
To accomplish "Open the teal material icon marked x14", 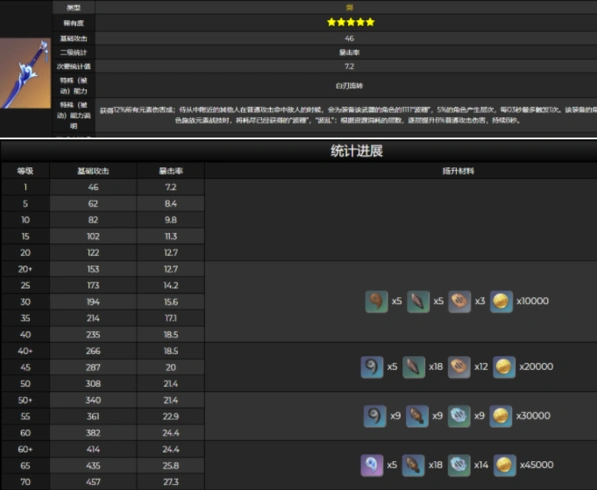I will coord(459,465).
